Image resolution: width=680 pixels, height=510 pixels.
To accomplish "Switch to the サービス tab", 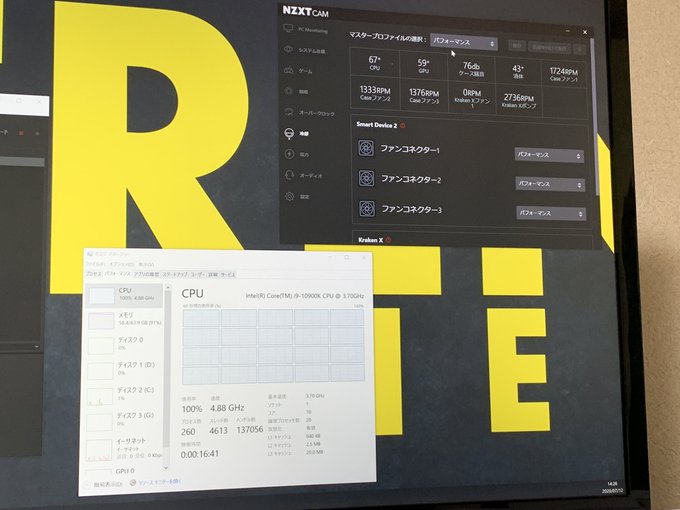I will pyautogui.click(x=228, y=274).
